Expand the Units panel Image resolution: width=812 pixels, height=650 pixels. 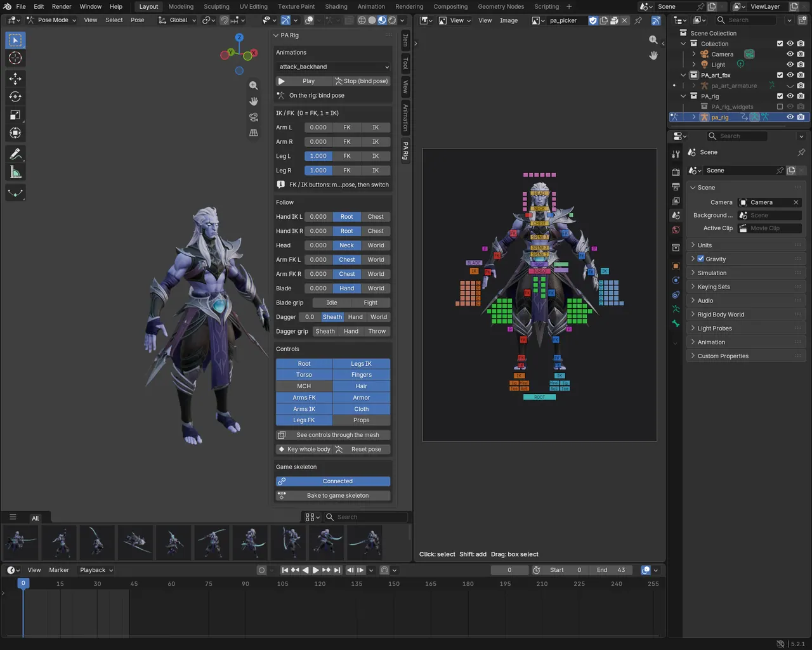pos(747,245)
